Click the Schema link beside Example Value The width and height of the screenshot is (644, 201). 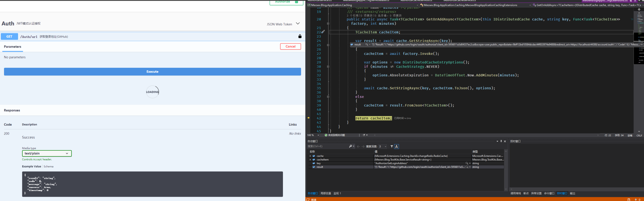click(49, 167)
